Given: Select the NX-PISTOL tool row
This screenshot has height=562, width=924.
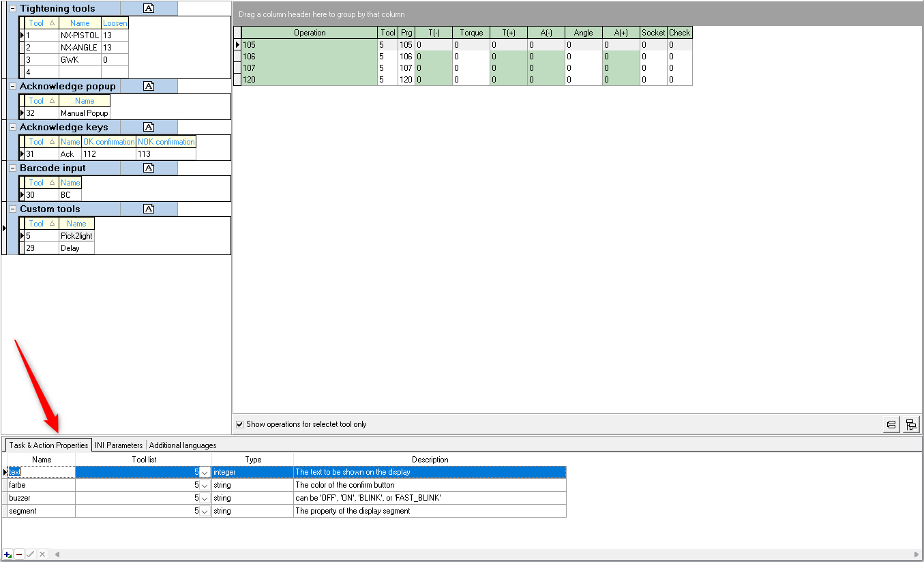Looking at the screenshot, I should tap(79, 35).
